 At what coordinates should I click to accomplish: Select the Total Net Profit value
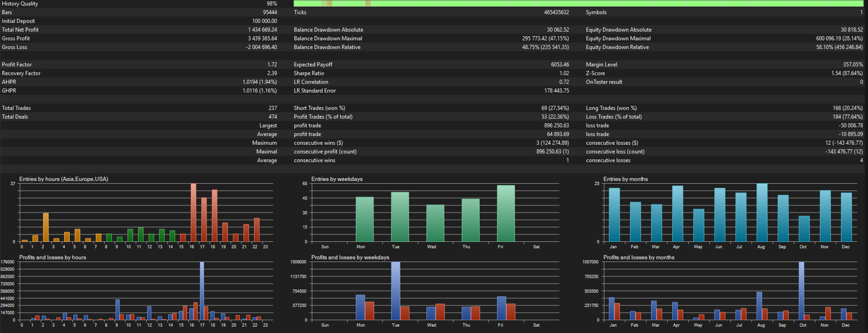(262, 30)
